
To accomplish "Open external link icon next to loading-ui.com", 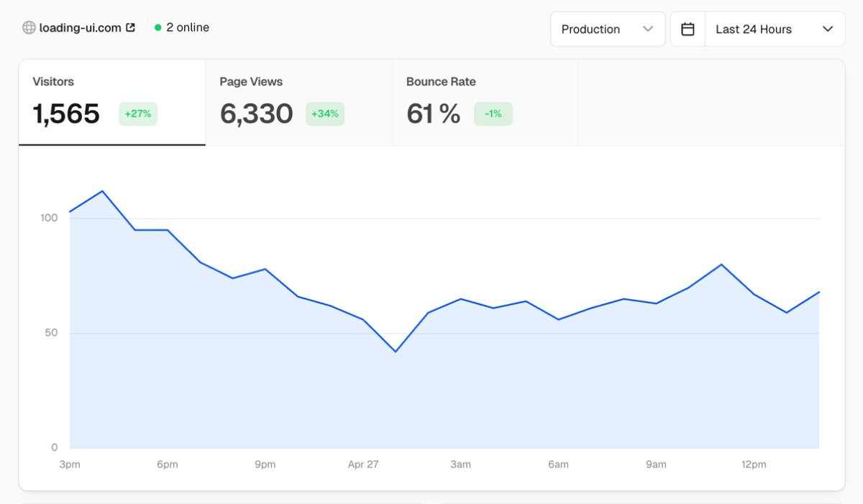I will [130, 27].
